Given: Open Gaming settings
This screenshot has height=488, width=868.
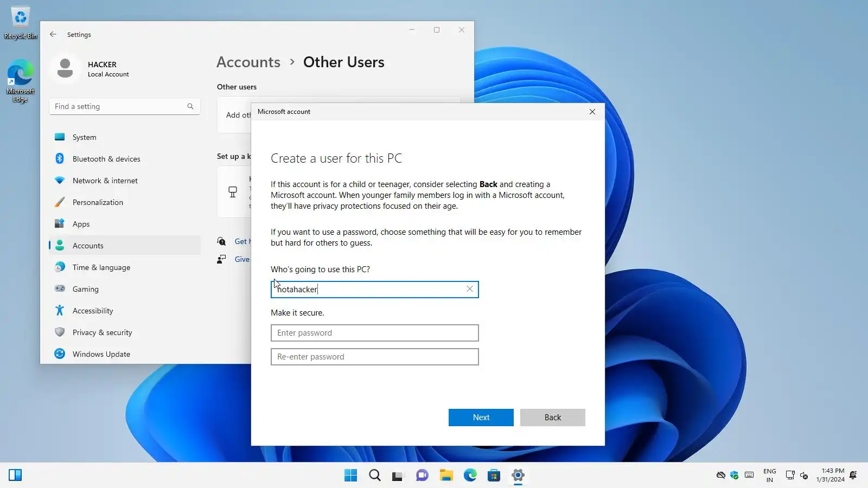Looking at the screenshot, I should 125,289.
